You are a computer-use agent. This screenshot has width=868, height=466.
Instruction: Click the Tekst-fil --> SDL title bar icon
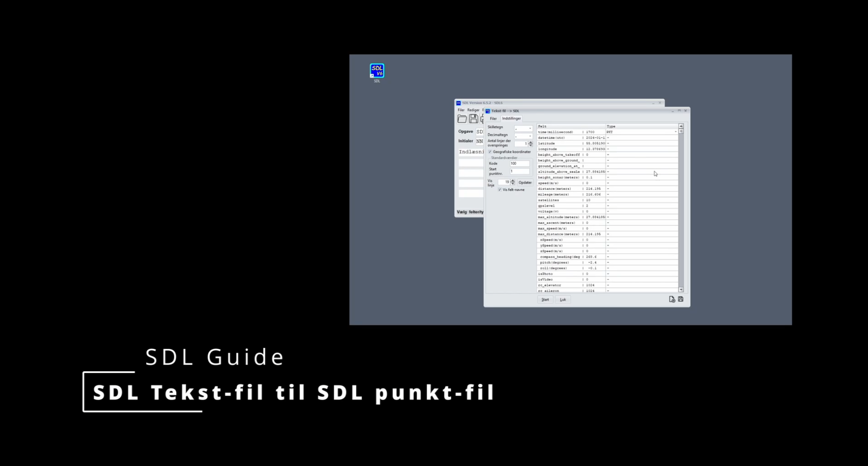click(488, 111)
